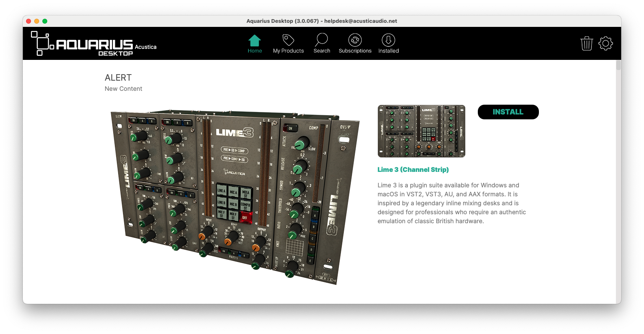Open the Installed tab
The image size is (644, 334).
click(389, 44)
